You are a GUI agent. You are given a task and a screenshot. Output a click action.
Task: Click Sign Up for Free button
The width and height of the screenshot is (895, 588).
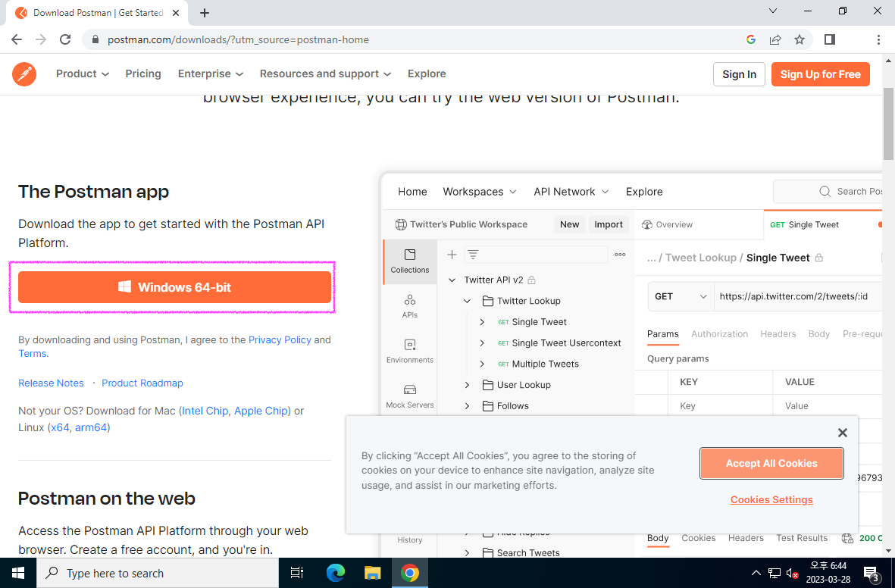[x=820, y=74]
